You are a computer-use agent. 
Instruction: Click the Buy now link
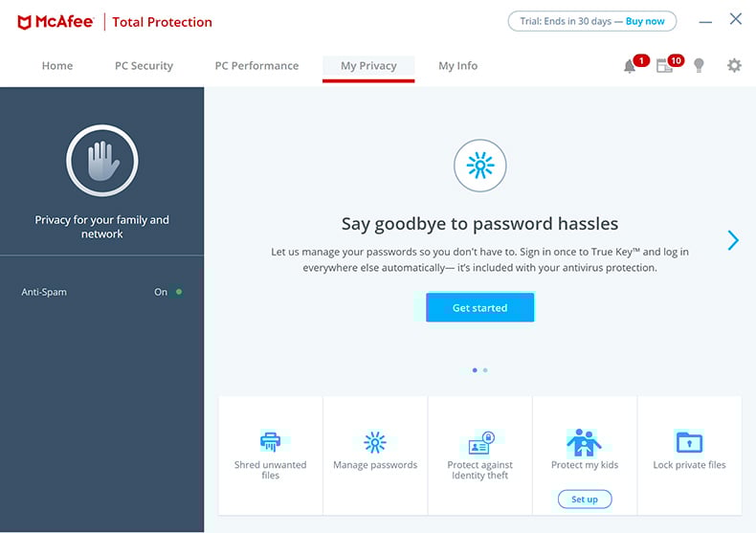point(645,21)
